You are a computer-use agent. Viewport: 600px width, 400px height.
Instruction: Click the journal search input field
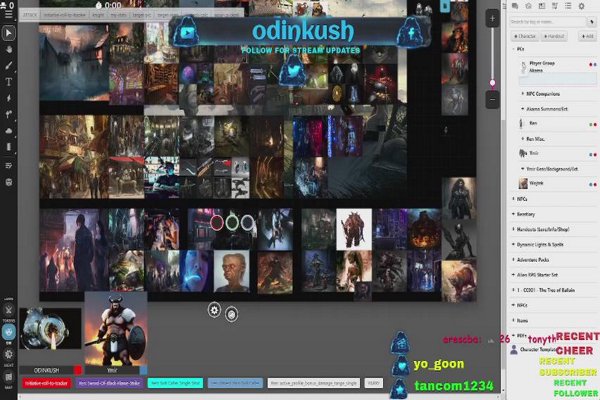coord(548,22)
